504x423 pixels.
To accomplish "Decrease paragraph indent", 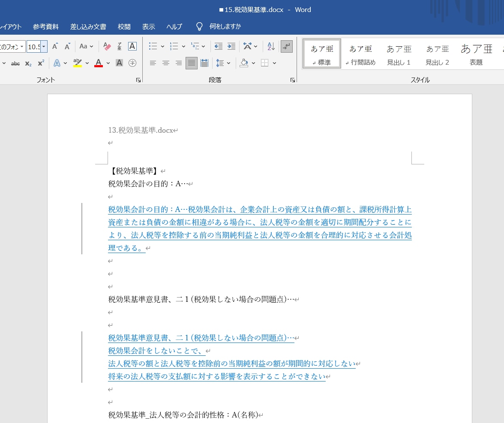I will click(x=219, y=47).
